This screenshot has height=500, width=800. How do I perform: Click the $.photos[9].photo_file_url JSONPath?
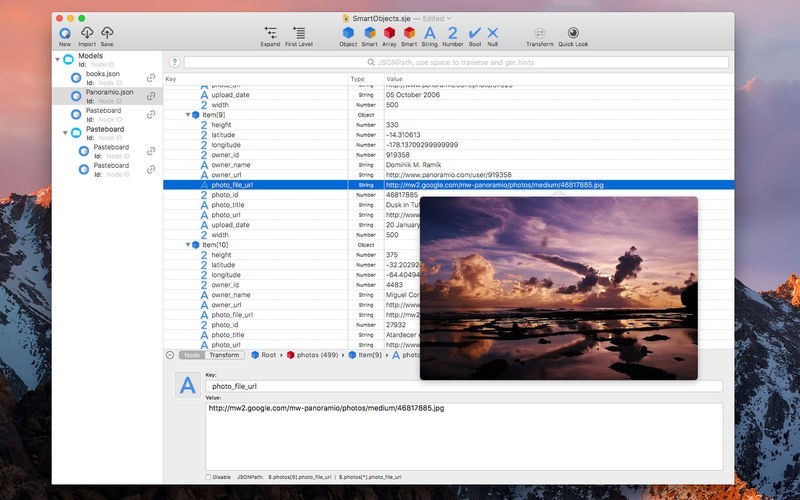pyautogui.click(x=300, y=477)
